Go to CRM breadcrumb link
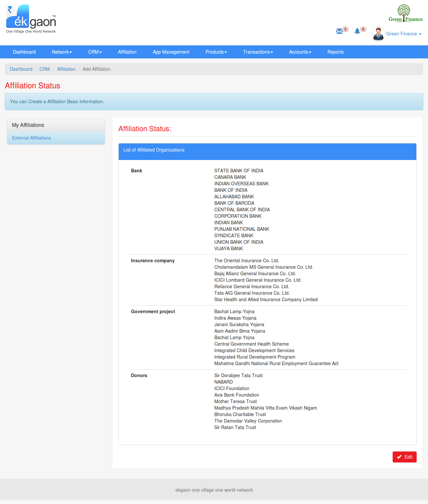428x504 pixels. click(45, 69)
